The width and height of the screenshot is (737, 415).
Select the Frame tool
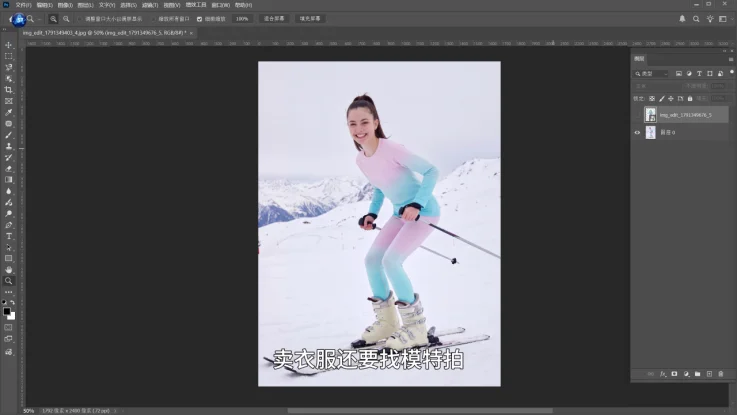pyautogui.click(x=8, y=101)
